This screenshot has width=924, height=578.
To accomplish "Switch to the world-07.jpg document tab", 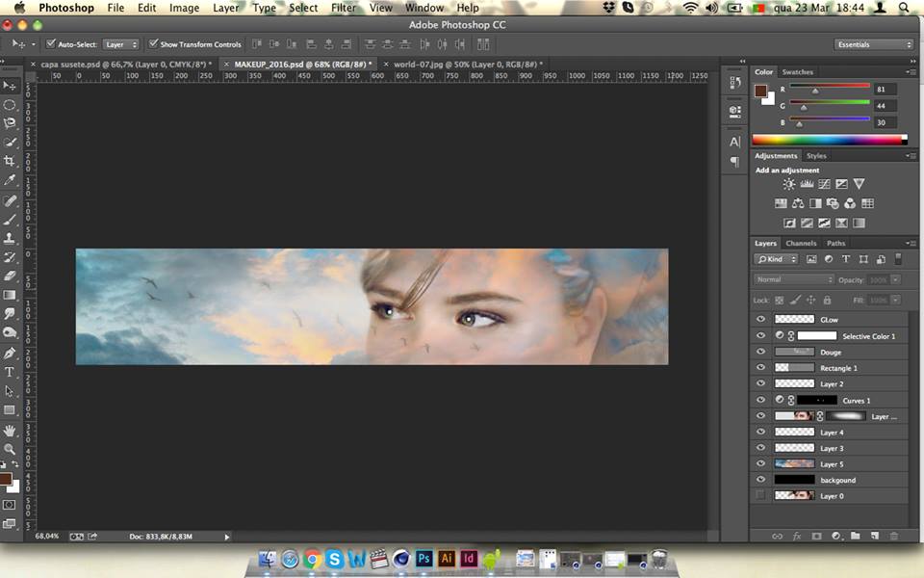I will pyautogui.click(x=463, y=65).
